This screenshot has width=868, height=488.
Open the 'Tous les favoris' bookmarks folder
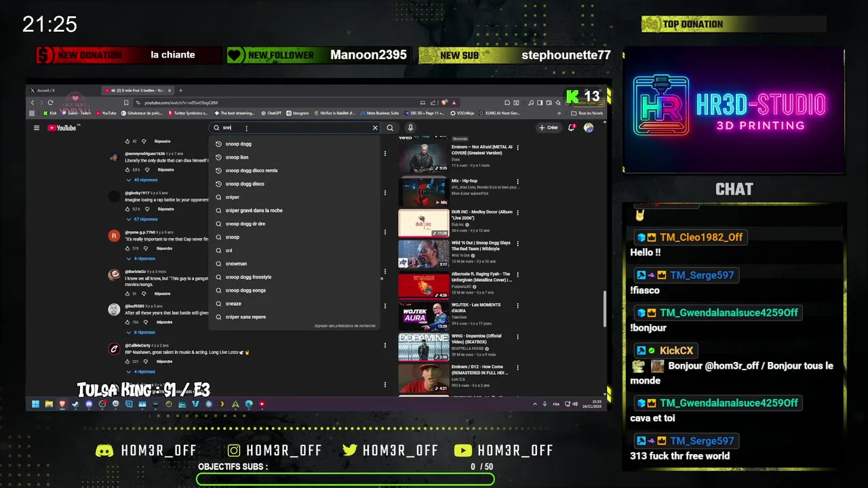point(587,113)
